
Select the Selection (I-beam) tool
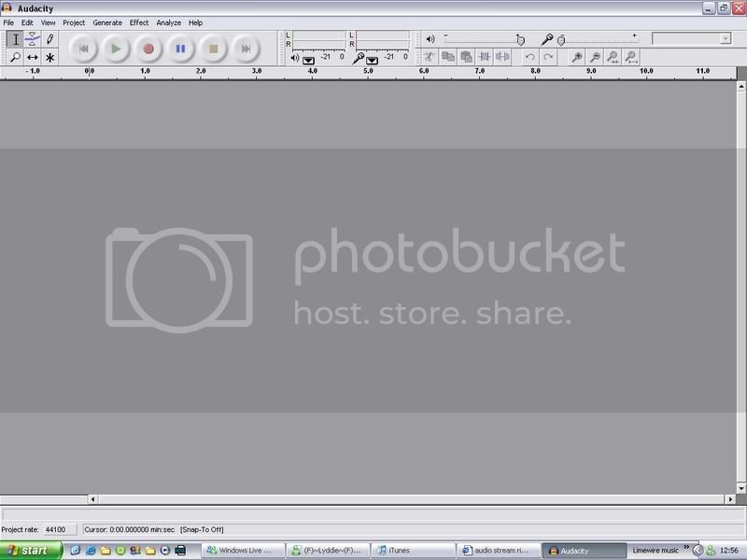pyautogui.click(x=15, y=39)
